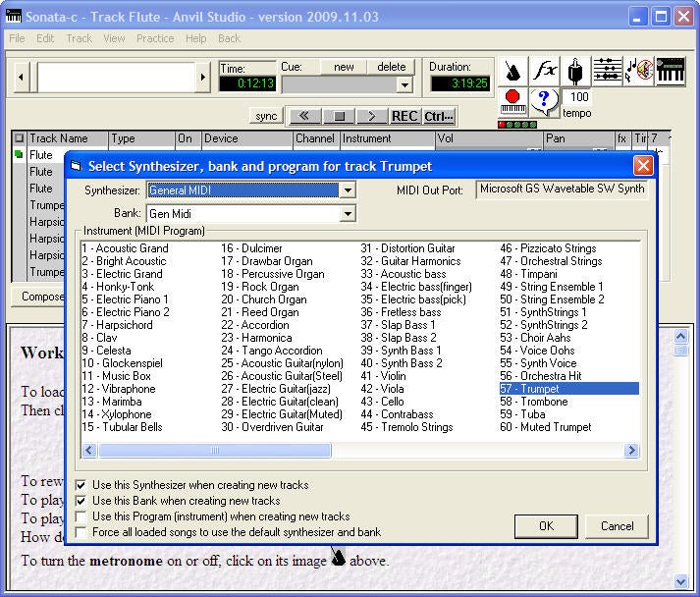Screen dimensions: 700x597
Task: Click the inline metronome image in help text
Action: [338, 557]
